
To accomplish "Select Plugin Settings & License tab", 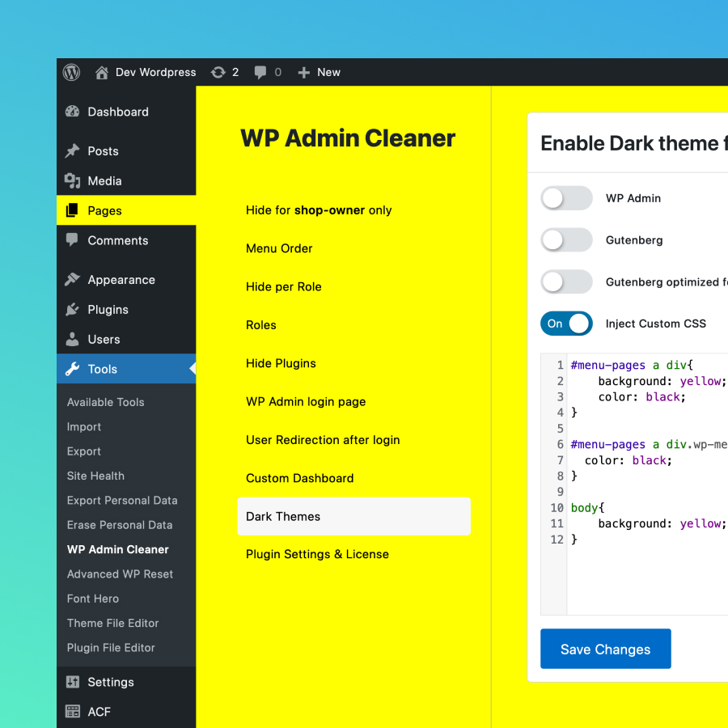I will [x=353, y=554].
